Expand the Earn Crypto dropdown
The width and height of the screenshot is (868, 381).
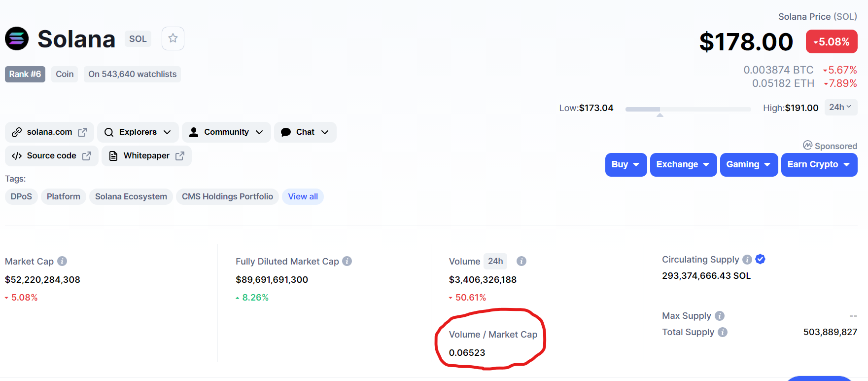point(819,165)
